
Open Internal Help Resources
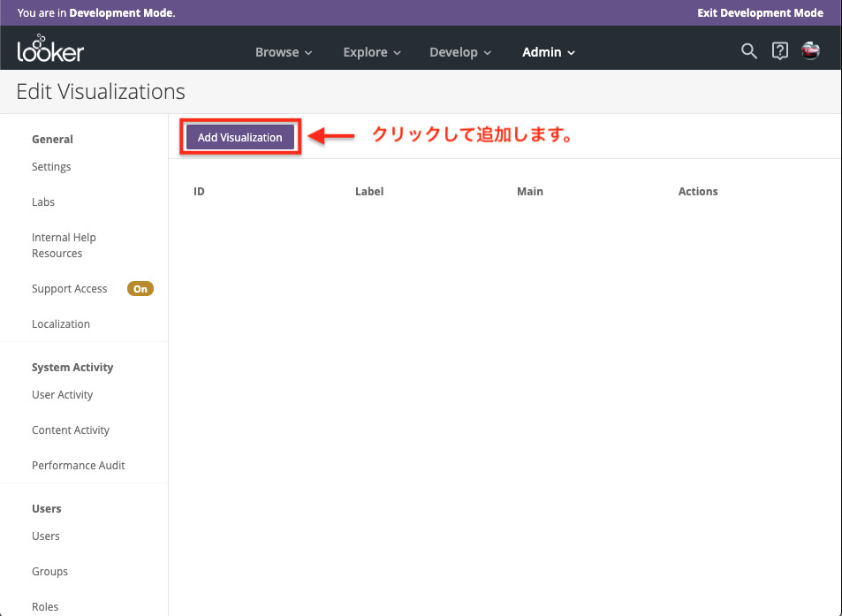(64, 245)
